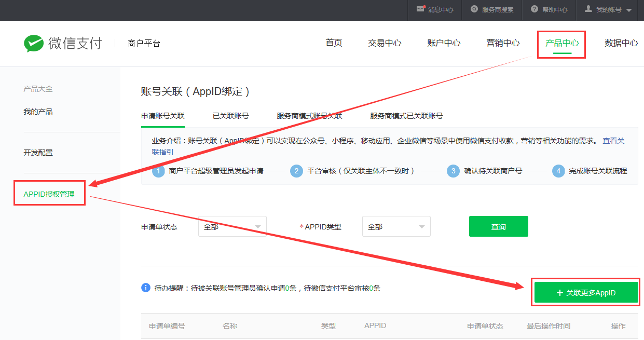
Task: Click the WeChat Pay logo icon
Action: pyautogui.click(x=34, y=44)
